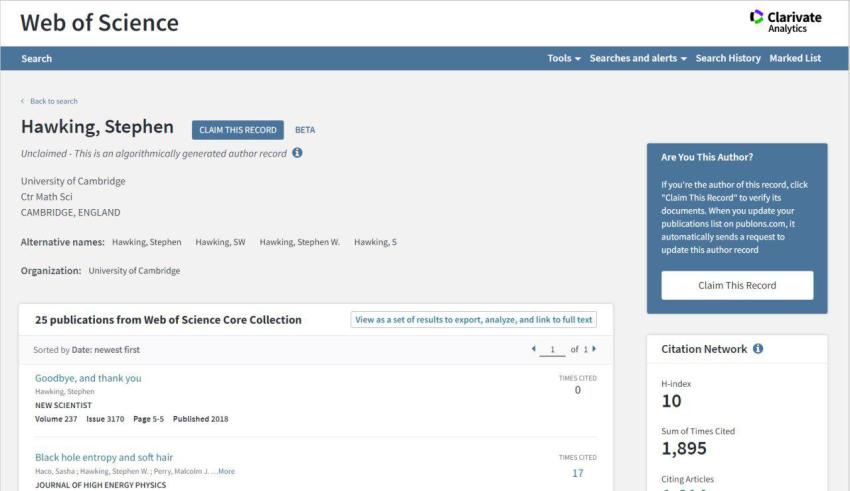Go to the previous publications page arrow
Viewport: 850px width, 491px height.
click(x=533, y=349)
